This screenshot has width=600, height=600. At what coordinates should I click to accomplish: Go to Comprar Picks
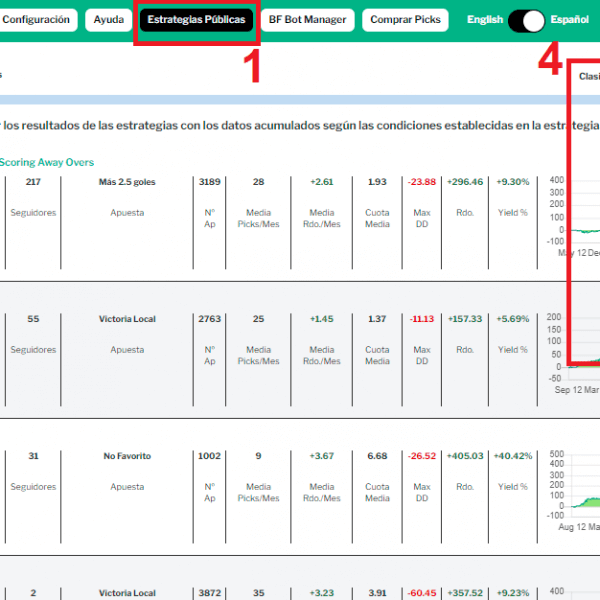coord(405,20)
